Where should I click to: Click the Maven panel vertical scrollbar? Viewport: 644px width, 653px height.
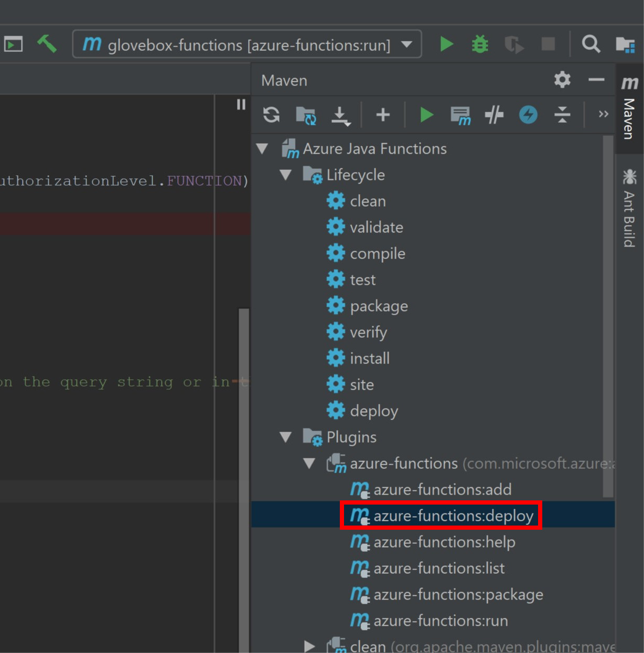pyautogui.click(x=608, y=316)
